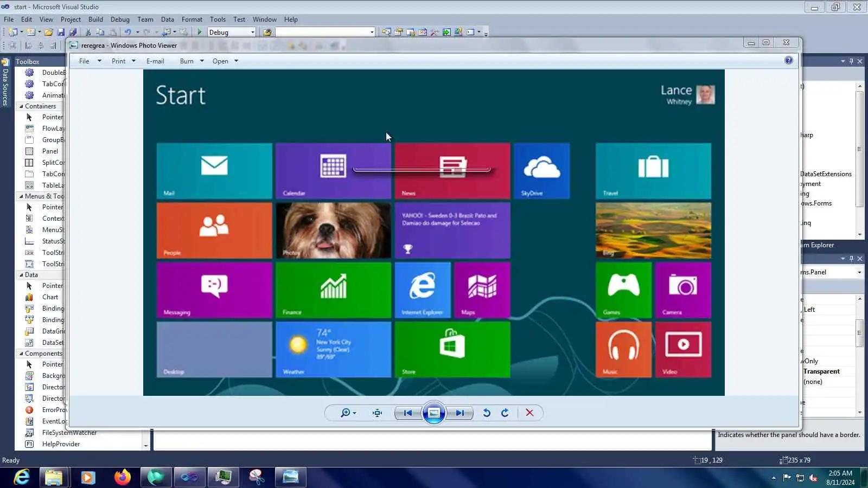Open the Visual Studio View menu
The height and width of the screenshot is (488, 868).
click(47, 20)
